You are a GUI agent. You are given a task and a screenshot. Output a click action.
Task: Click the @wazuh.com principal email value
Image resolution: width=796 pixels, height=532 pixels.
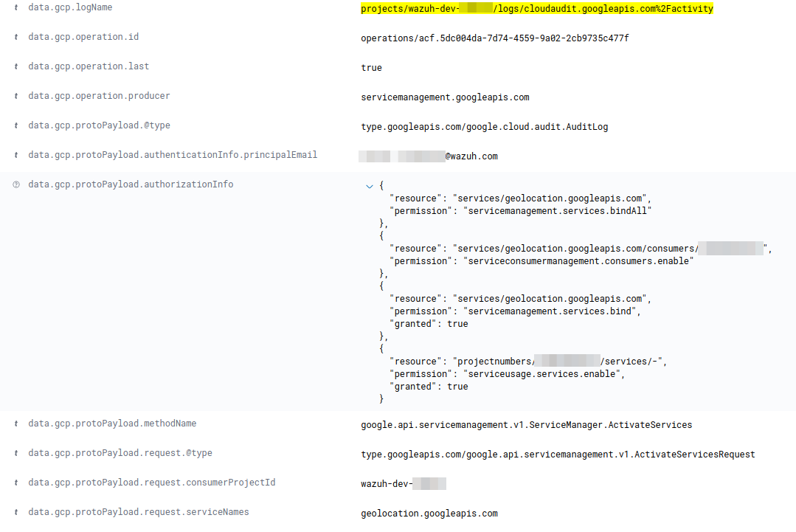pyautogui.click(x=429, y=156)
